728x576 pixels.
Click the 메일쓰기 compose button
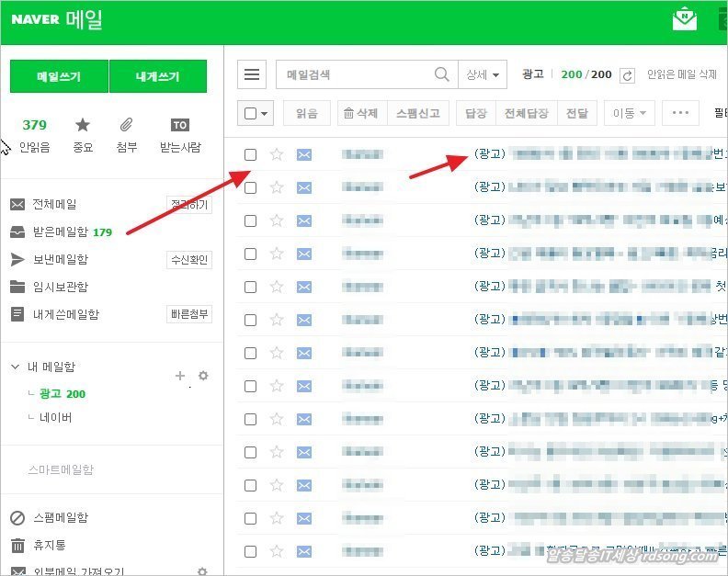(x=59, y=76)
